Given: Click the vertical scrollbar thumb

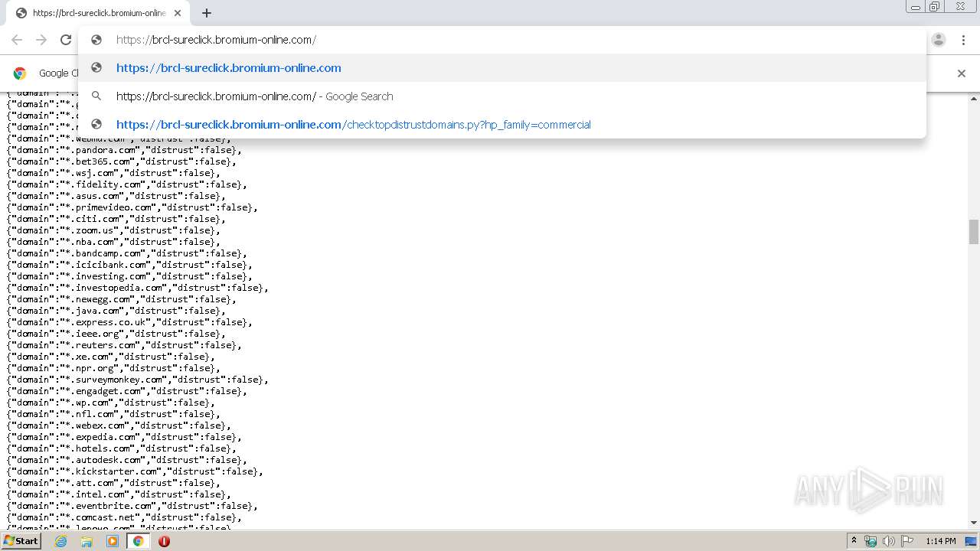Looking at the screenshot, I should (974, 232).
